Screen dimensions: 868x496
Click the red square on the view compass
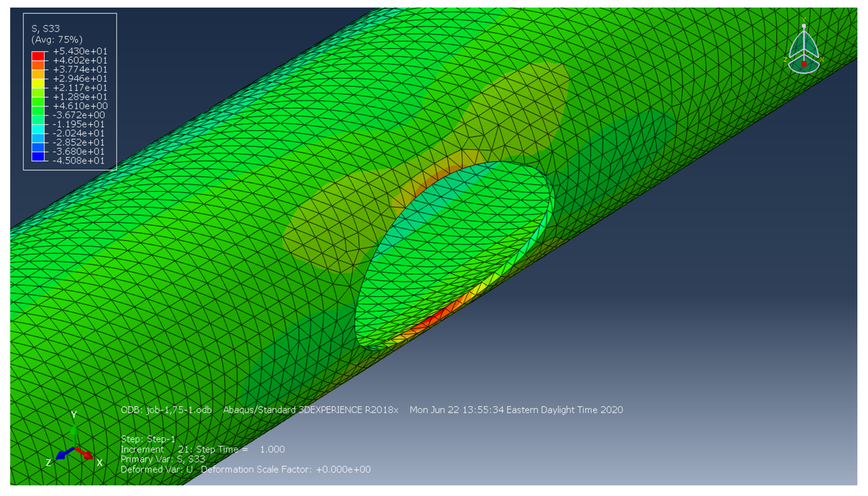pos(803,64)
